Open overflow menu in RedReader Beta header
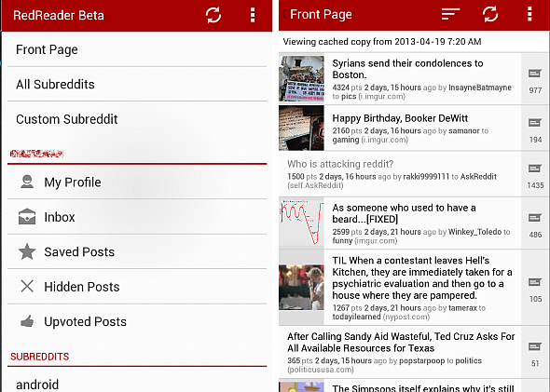Image resolution: width=550 pixels, height=392 pixels. click(x=253, y=15)
